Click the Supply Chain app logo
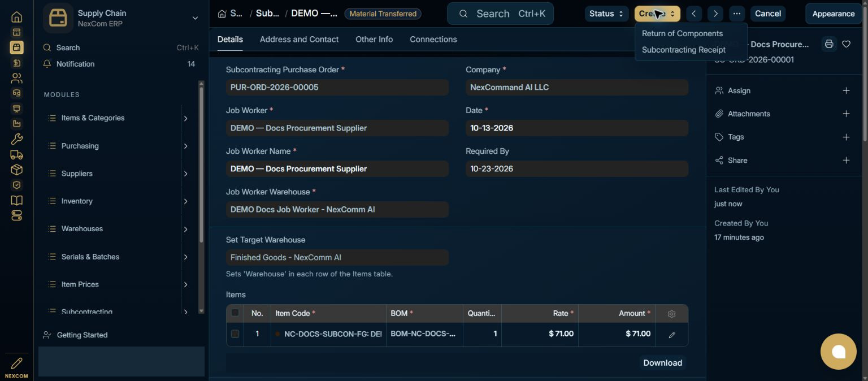868x381 pixels. click(x=58, y=18)
